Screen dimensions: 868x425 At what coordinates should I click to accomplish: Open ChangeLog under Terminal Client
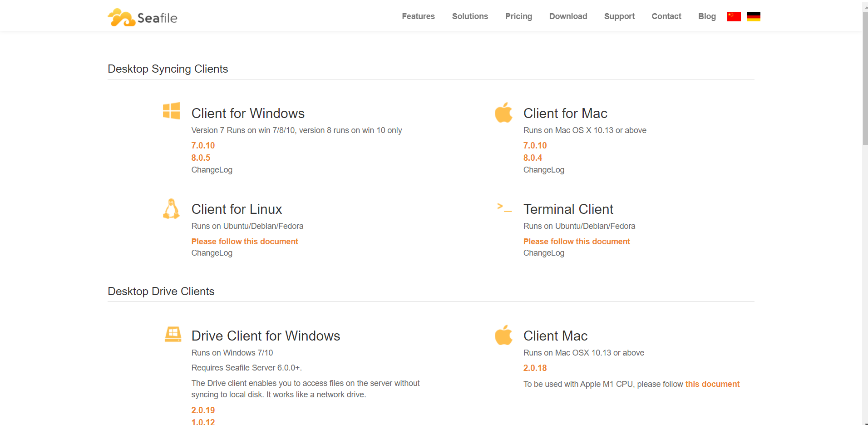coord(543,253)
